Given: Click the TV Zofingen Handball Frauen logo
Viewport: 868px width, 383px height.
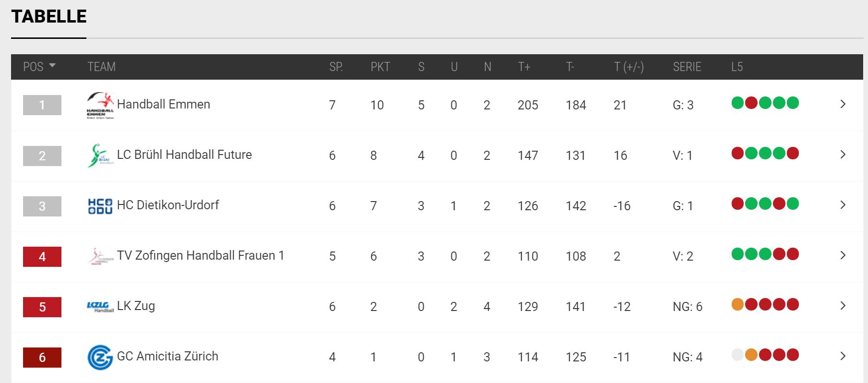Looking at the screenshot, I should [x=101, y=256].
